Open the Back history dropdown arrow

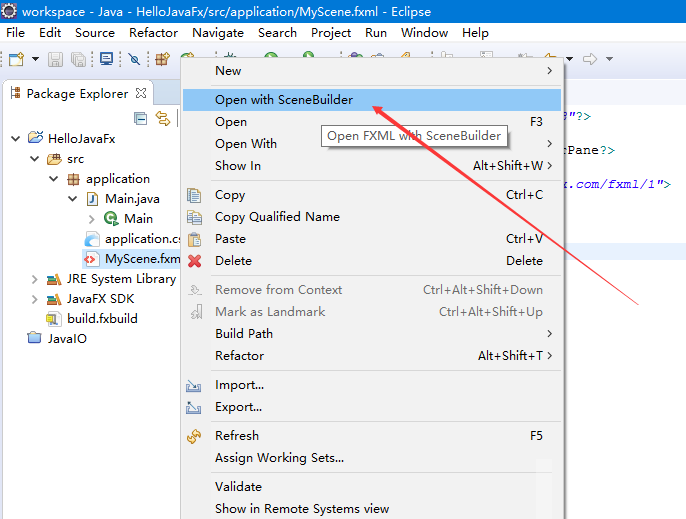[x=570, y=59]
